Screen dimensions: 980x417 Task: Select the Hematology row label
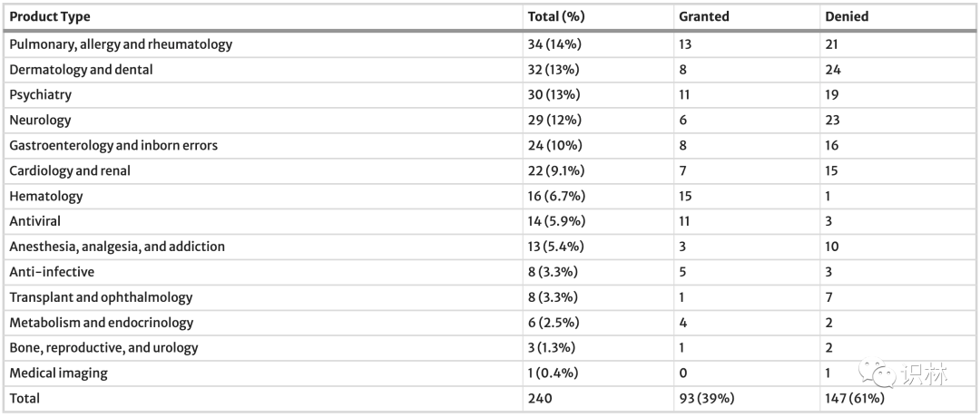point(46,196)
